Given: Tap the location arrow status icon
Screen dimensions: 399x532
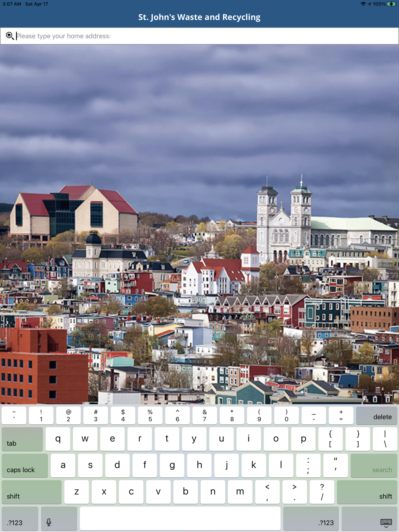Looking at the screenshot, I should (369, 4).
